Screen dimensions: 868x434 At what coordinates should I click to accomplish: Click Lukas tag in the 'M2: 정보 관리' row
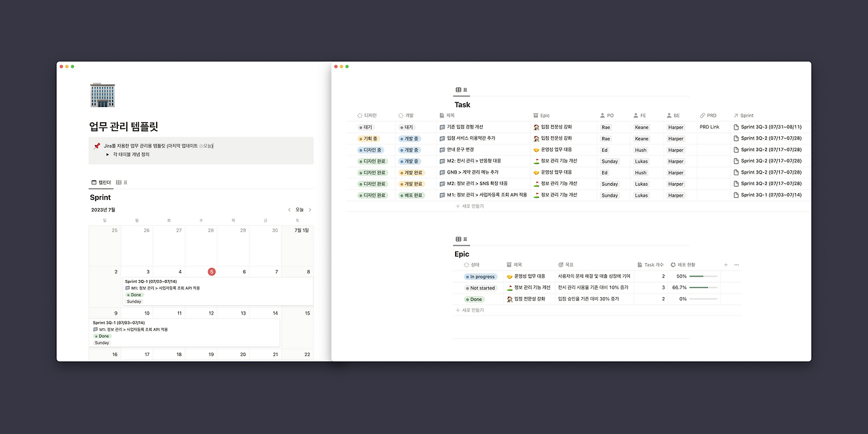642,184
